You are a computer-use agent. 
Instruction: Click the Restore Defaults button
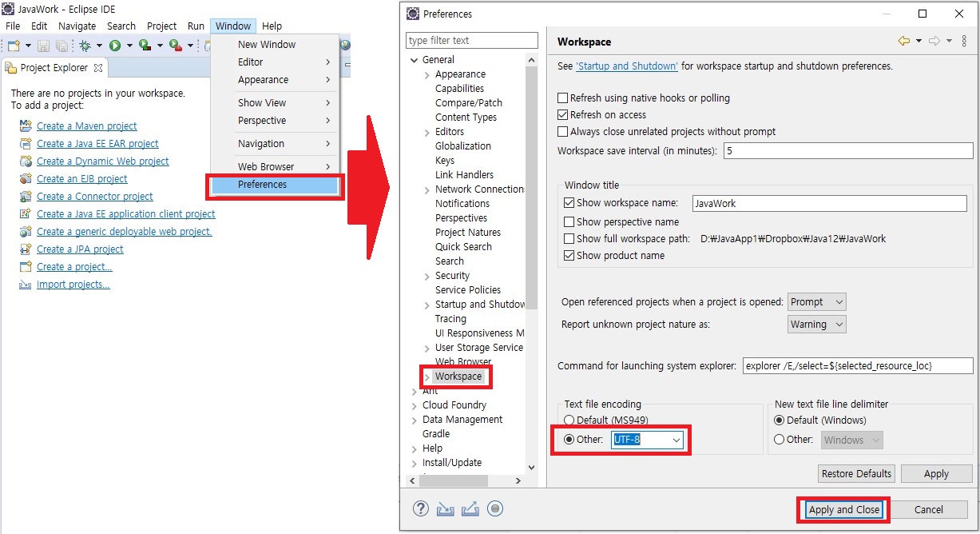pos(856,473)
